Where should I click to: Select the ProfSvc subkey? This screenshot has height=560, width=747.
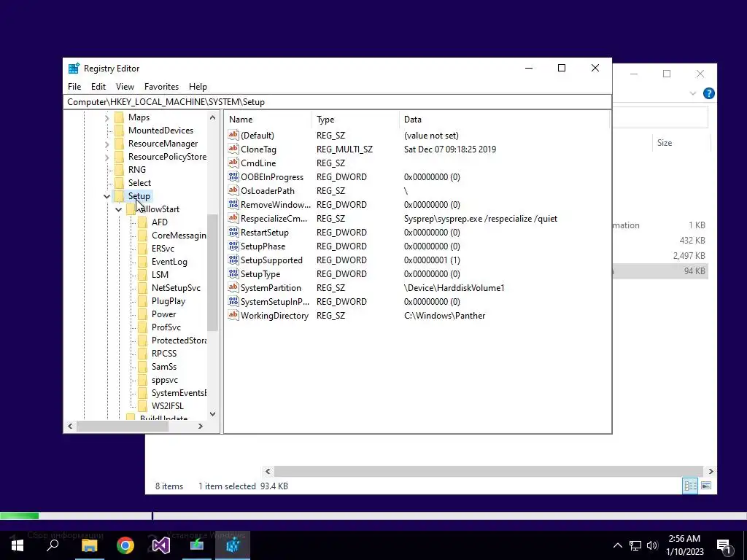[x=166, y=327]
